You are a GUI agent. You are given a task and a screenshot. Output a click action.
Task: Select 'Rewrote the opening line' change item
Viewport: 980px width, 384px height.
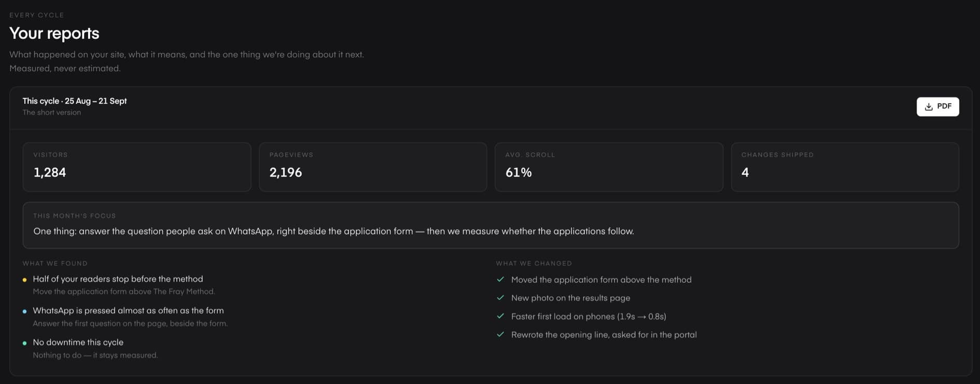pyautogui.click(x=604, y=335)
